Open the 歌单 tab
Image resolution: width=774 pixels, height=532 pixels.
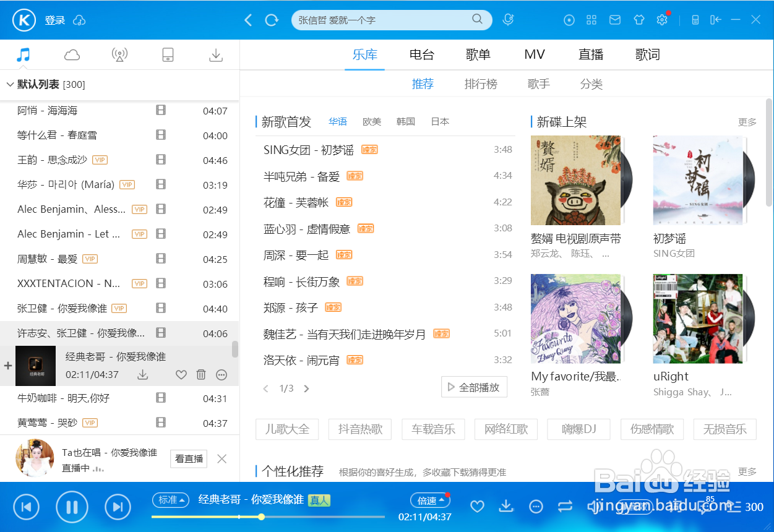tap(478, 54)
